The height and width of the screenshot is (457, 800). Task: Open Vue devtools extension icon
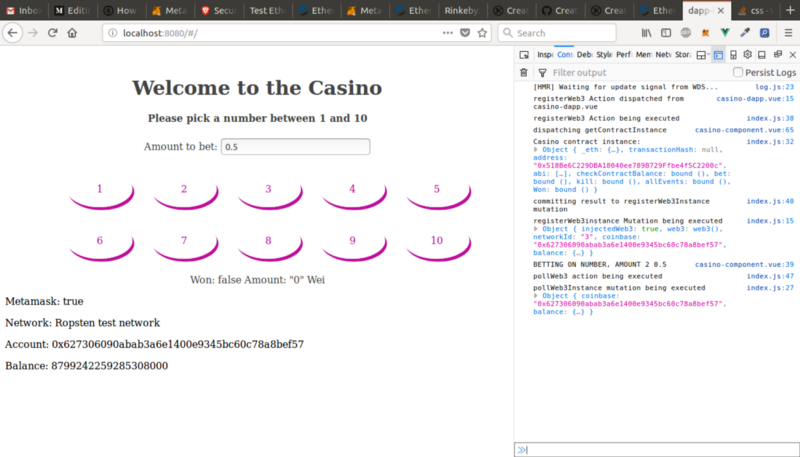tap(724, 33)
